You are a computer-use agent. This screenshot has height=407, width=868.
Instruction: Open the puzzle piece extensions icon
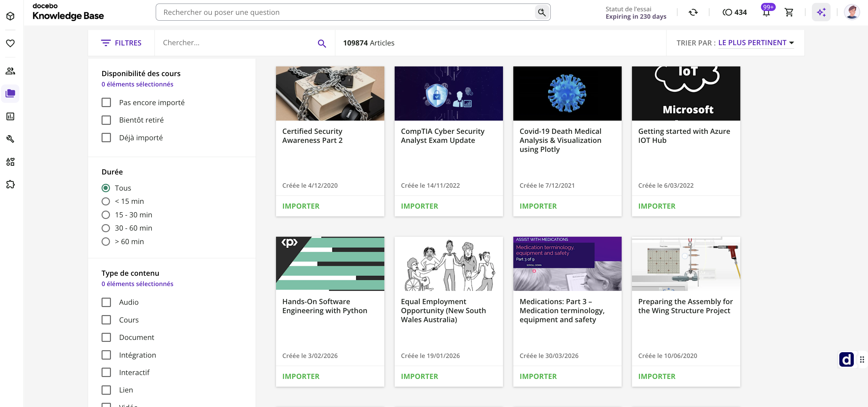(x=10, y=184)
